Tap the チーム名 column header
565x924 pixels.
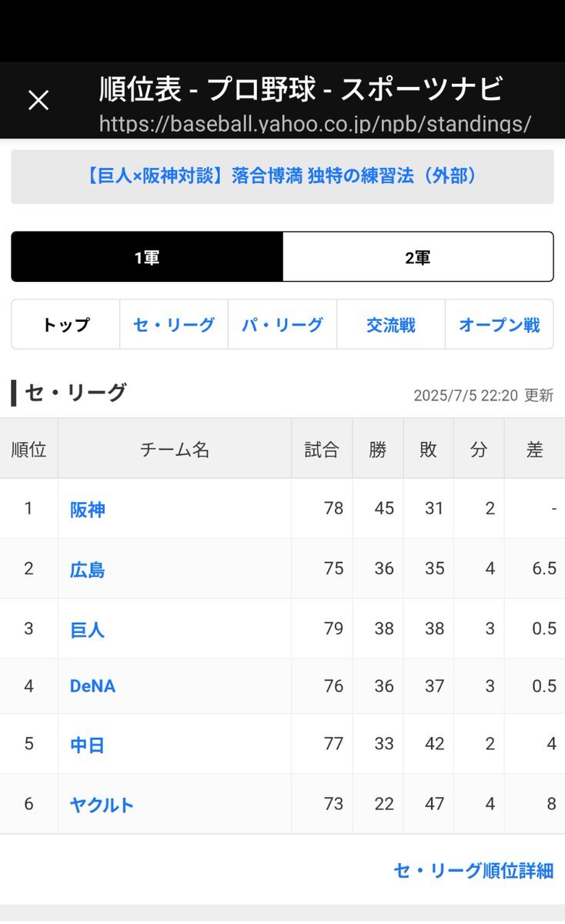[175, 450]
